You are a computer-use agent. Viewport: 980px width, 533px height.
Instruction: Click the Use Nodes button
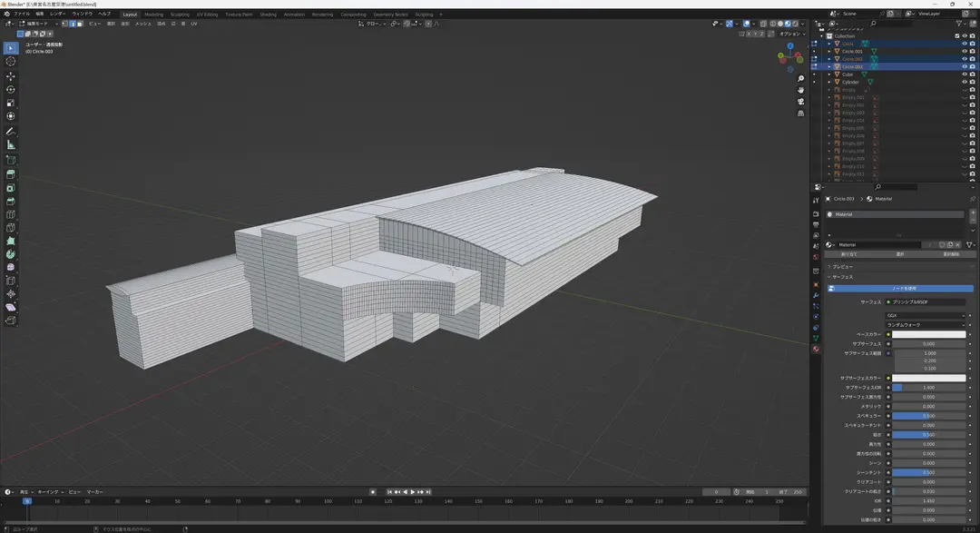(900, 289)
